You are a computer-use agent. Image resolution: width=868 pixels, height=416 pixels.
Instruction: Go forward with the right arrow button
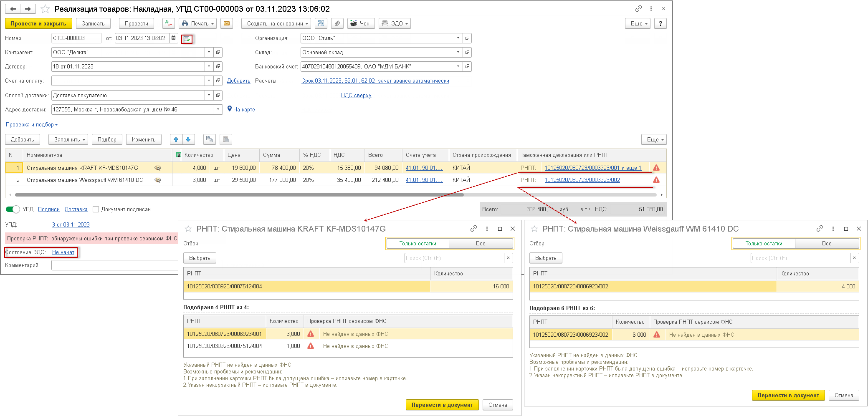tap(28, 9)
